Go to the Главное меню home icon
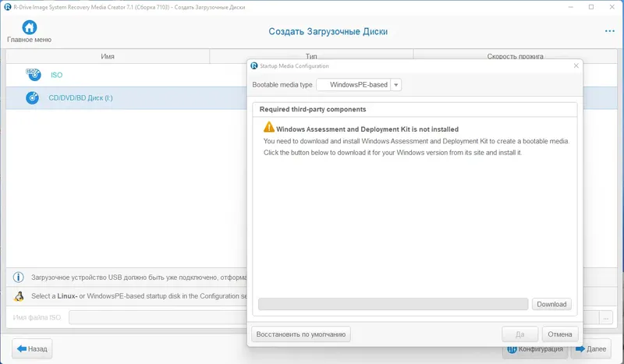624x364 pixels. (30, 27)
